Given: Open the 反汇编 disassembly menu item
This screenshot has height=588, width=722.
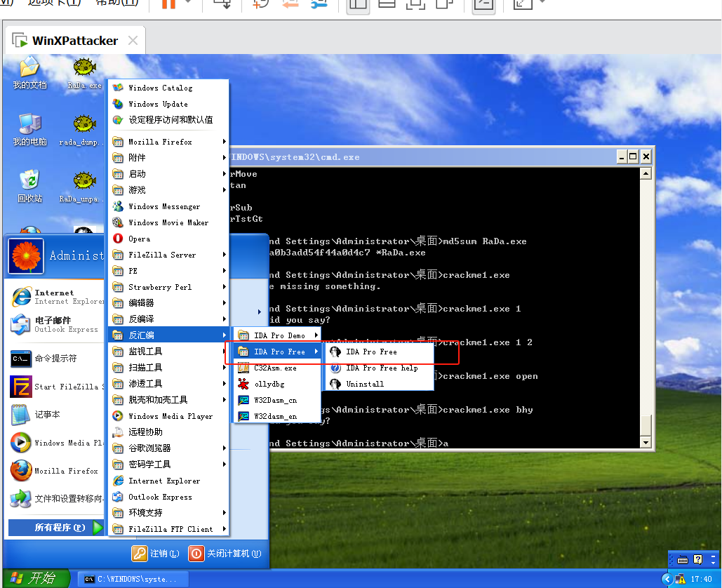Looking at the screenshot, I should [168, 335].
